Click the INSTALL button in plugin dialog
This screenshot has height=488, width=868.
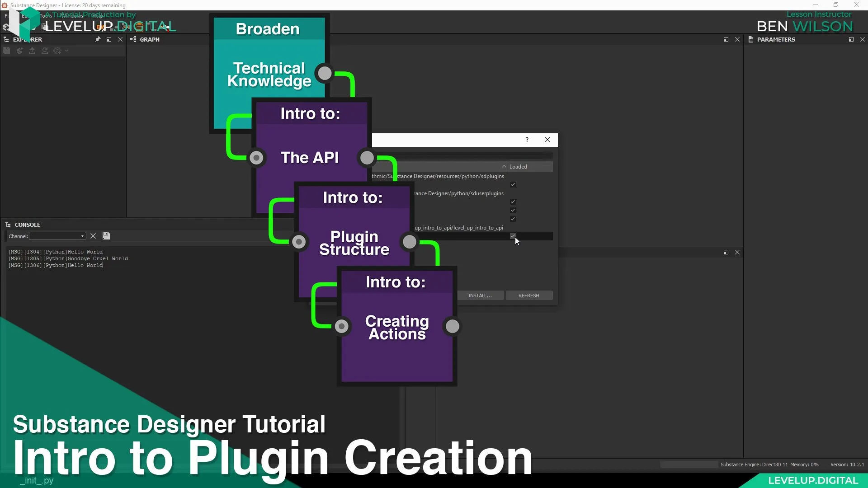click(480, 295)
